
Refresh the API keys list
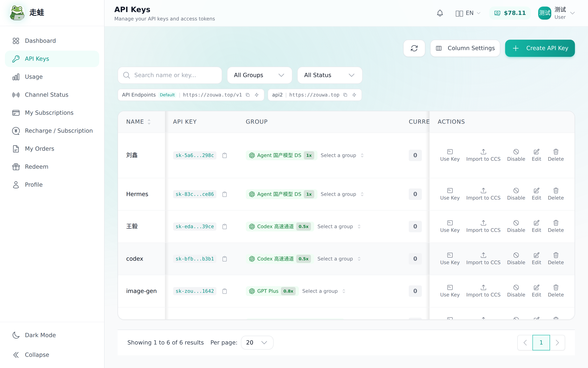click(414, 48)
